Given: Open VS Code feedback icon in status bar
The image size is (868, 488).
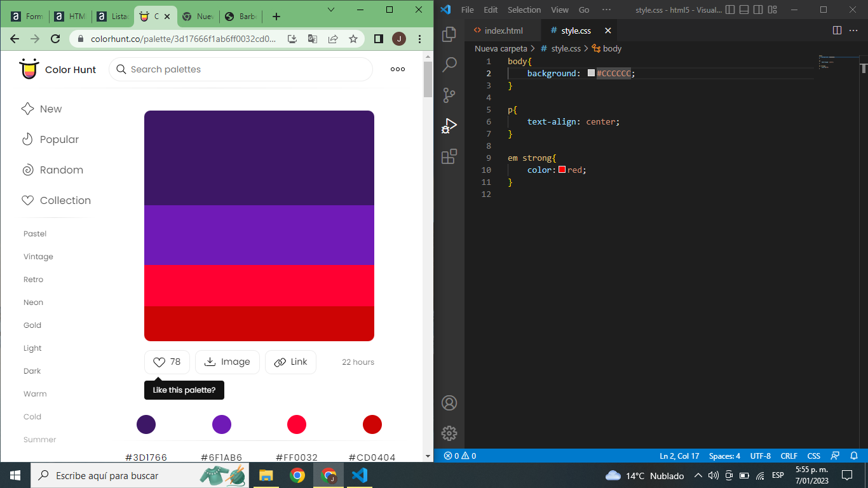Looking at the screenshot, I should point(836,456).
